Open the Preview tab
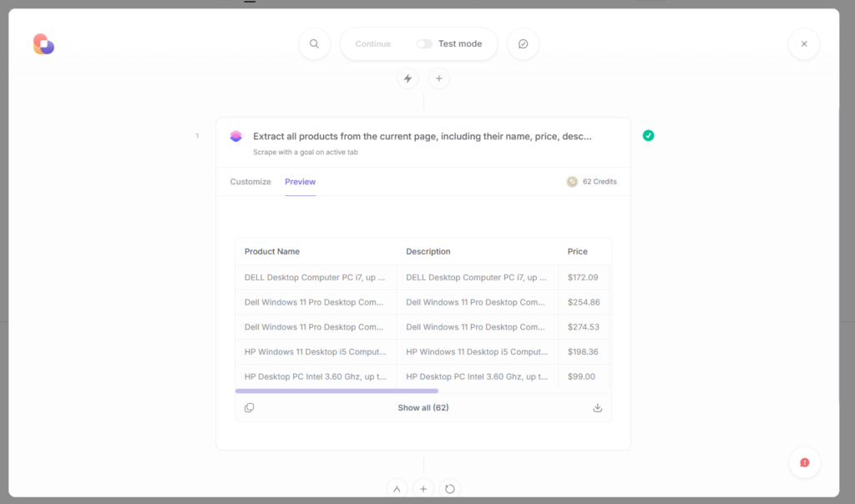Screen dimensions: 855x504 click(300, 181)
